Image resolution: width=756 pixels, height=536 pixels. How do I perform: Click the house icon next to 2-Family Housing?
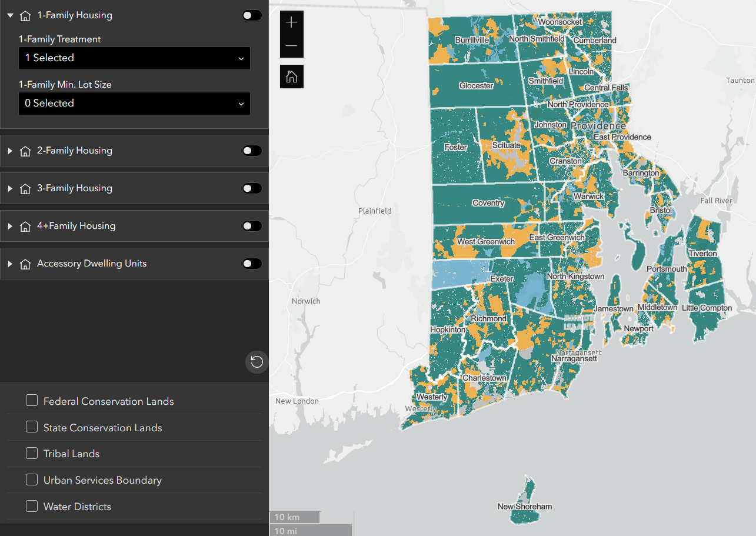(x=25, y=151)
